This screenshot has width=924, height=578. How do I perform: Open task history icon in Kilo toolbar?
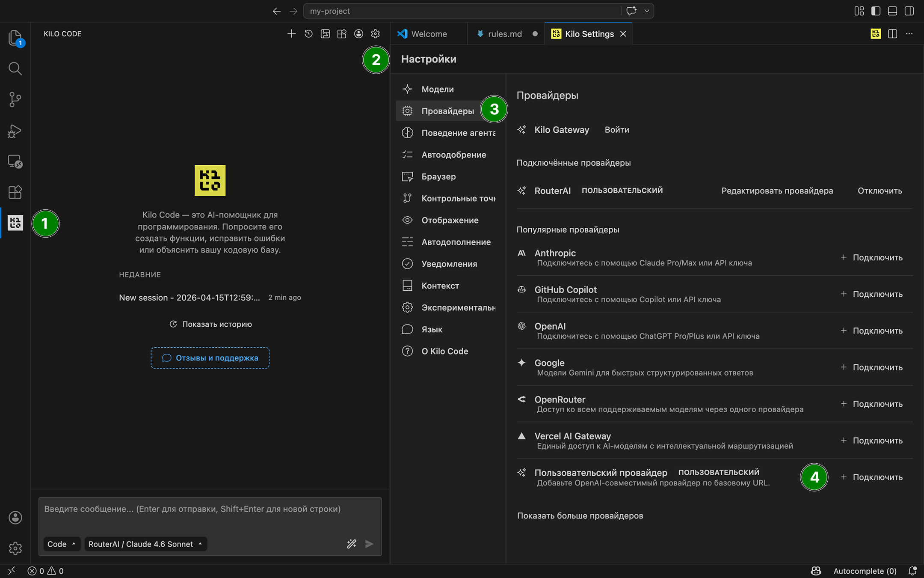pos(308,33)
